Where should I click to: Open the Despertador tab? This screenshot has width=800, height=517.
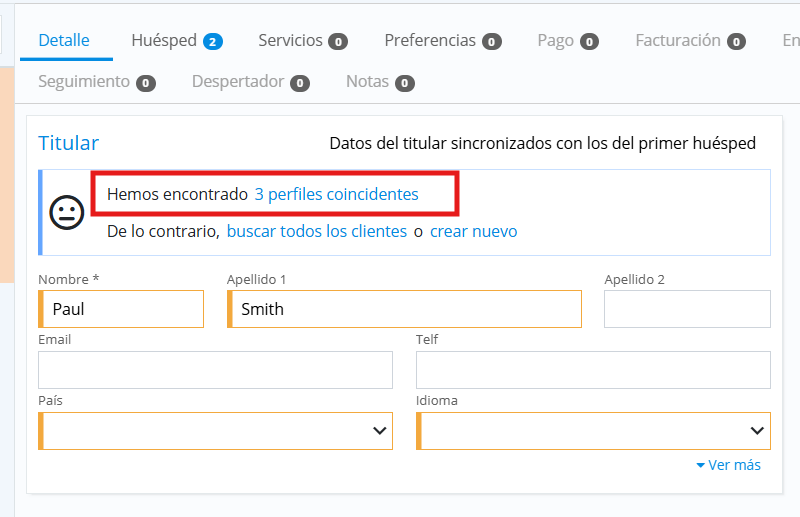[250, 82]
